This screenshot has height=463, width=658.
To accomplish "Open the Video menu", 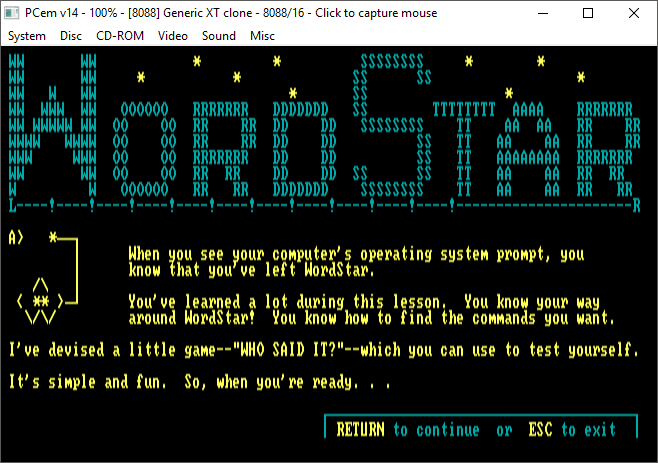I will pyautogui.click(x=172, y=36).
